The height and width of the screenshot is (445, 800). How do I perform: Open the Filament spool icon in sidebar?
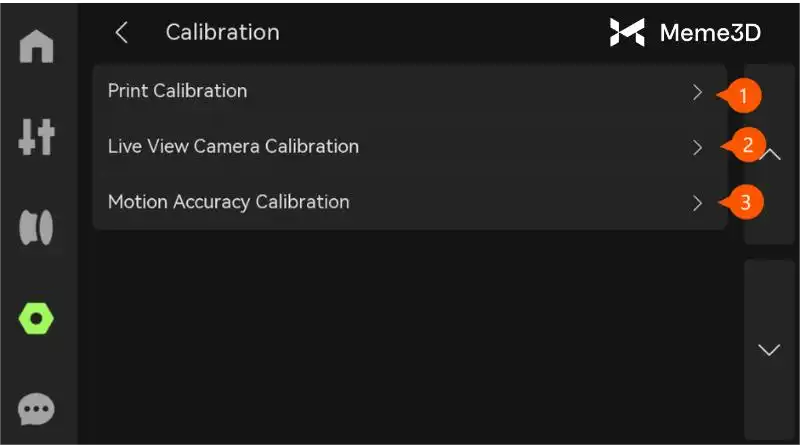click(37, 227)
